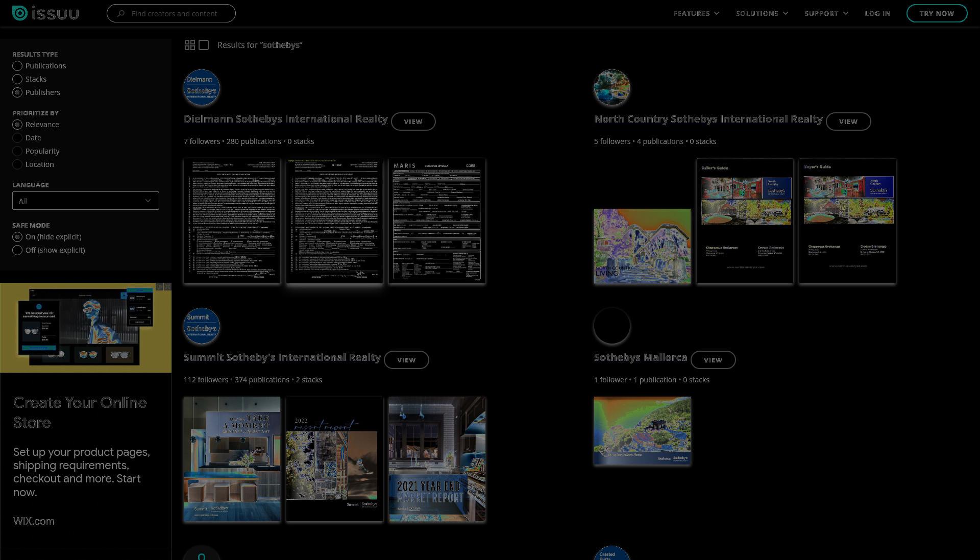980x560 pixels.
Task: Prioritize results by Relevance
Action: (36, 125)
